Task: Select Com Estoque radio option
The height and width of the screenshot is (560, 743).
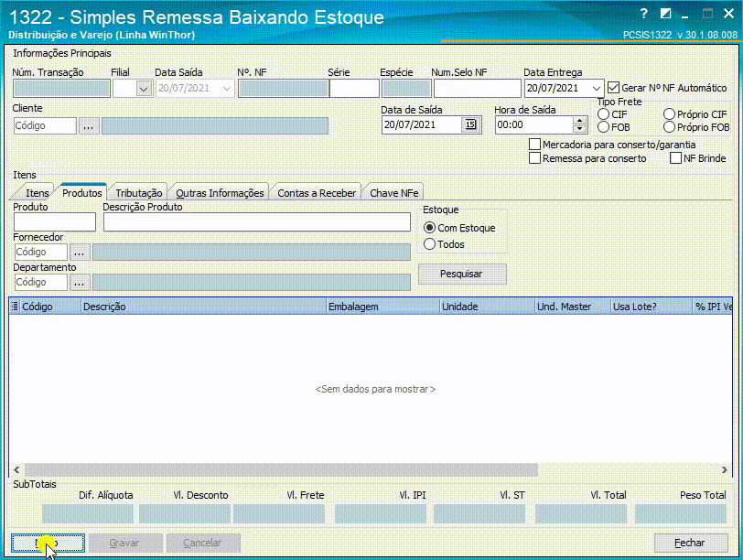Action: click(x=429, y=228)
